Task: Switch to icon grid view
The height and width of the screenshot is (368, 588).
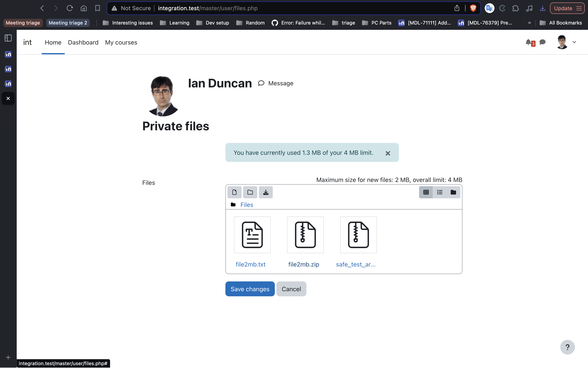Action: point(426,192)
